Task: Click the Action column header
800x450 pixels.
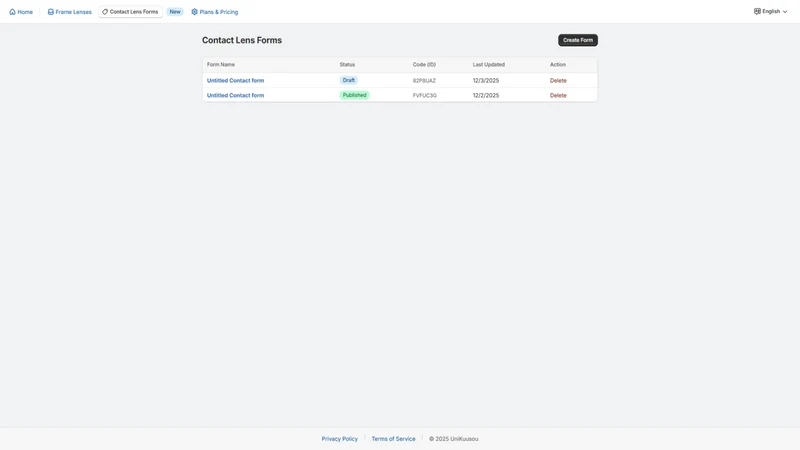Action: [558, 65]
